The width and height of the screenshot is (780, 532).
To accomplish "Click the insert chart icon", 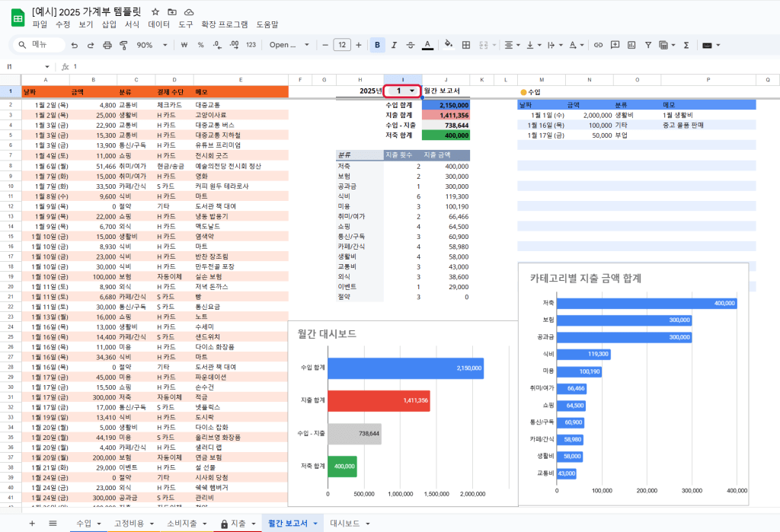I will coord(631,45).
